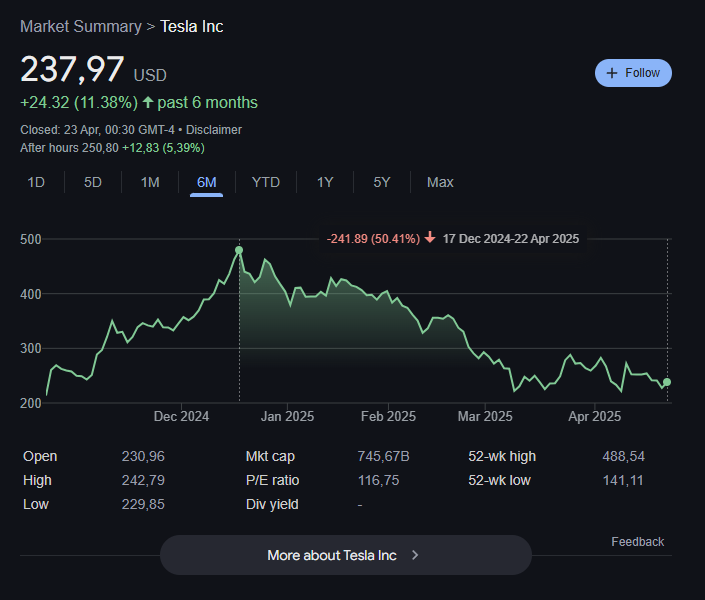Click the Open value 230,96
This screenshot has width=705, height=600.
[x=143, y=456]
